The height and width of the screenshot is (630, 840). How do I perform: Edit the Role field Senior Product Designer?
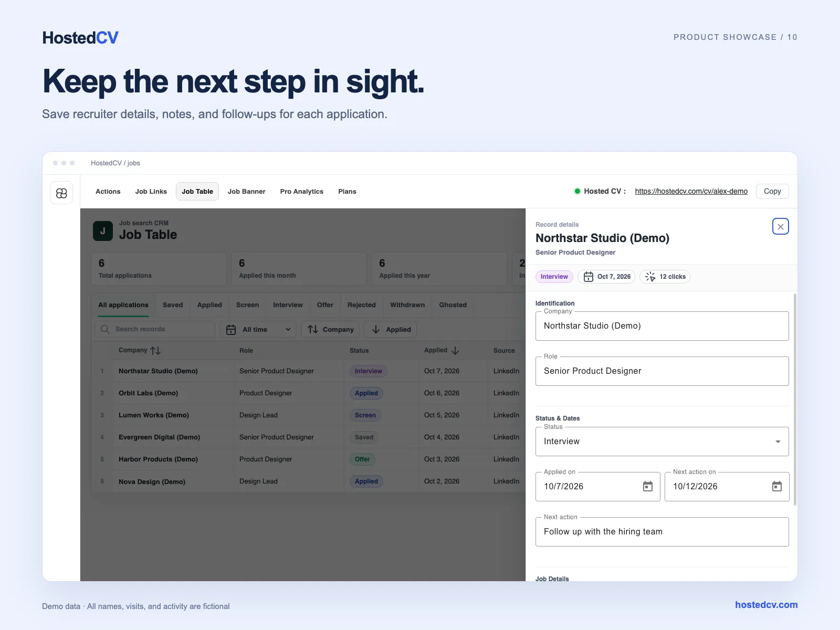[662, 371]
